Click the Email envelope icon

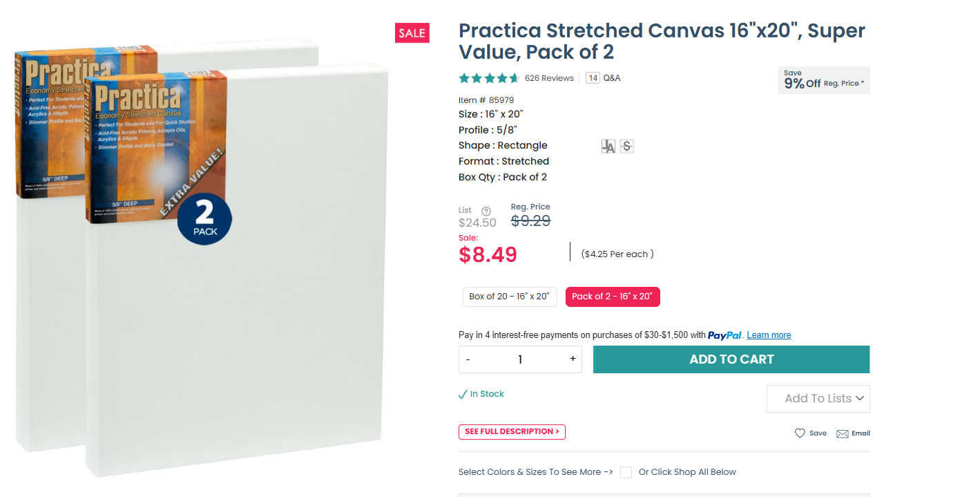[843, 433]
